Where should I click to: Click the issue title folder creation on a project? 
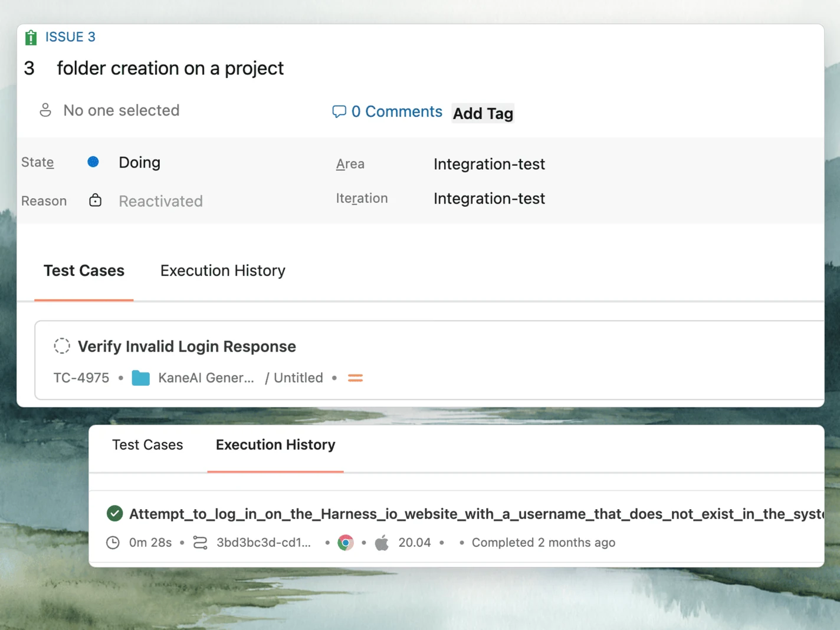[x=170, y=68]
